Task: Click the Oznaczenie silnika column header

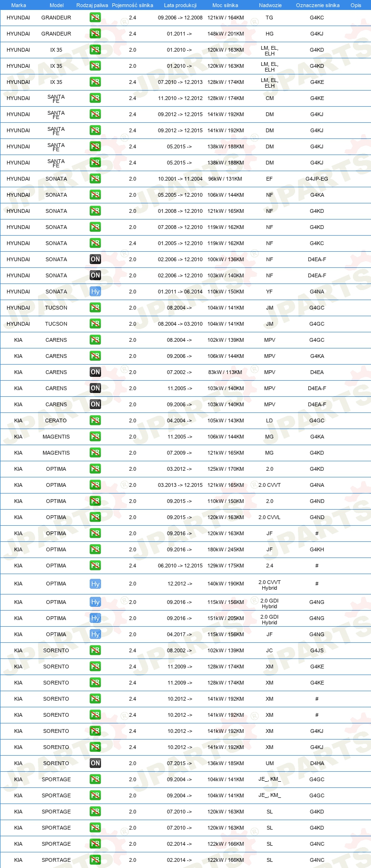Action: click(x=318, y=5)
